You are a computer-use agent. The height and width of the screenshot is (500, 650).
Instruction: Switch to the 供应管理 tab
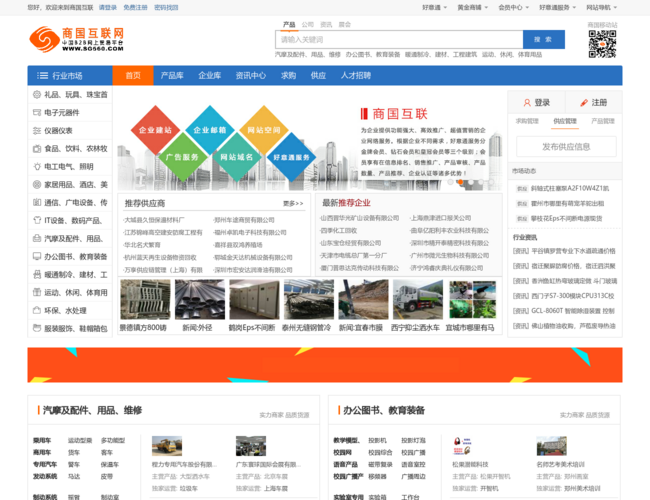(x=565, y=121)
